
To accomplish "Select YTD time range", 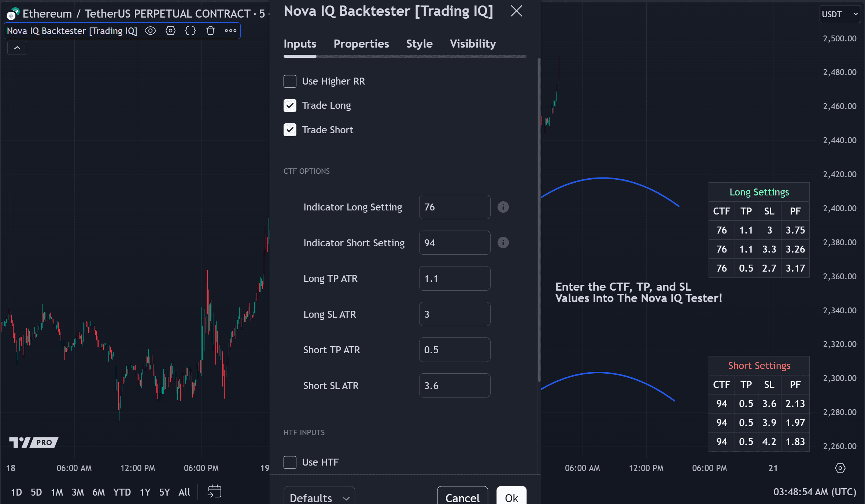I will pyautogui.click(x=122, y=492).
